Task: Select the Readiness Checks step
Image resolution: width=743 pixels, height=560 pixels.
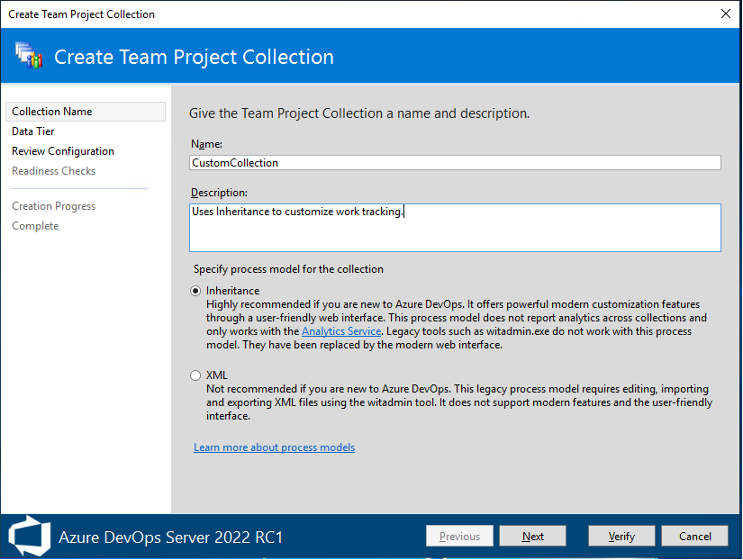Action: (53, 170)
